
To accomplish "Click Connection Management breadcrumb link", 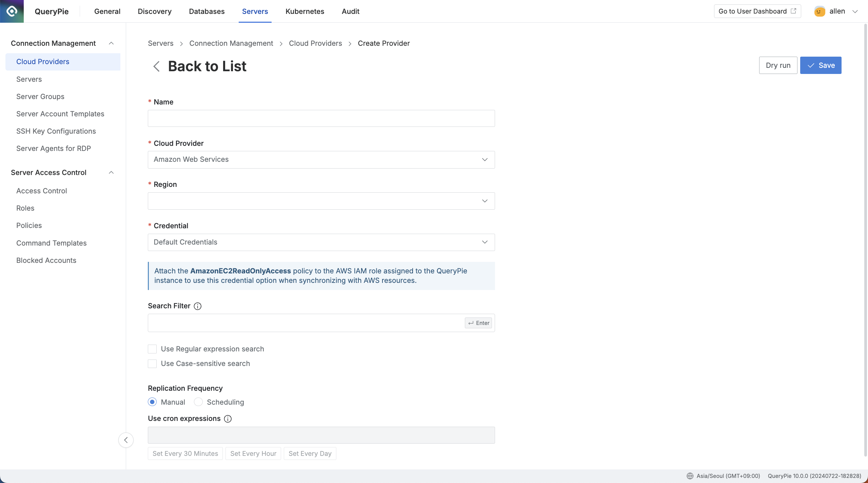I will tap(231, 43).
